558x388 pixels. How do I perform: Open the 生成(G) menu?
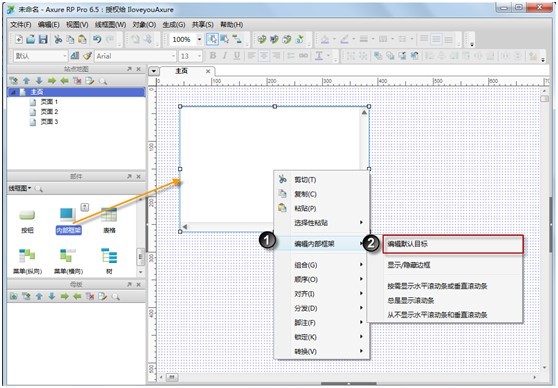174,25
